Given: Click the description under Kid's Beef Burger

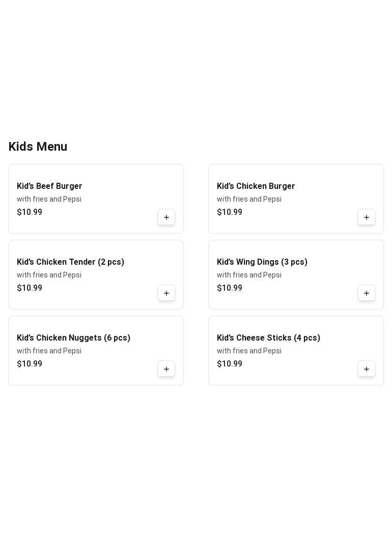Looking at the screenshot, I should (49, 199).
